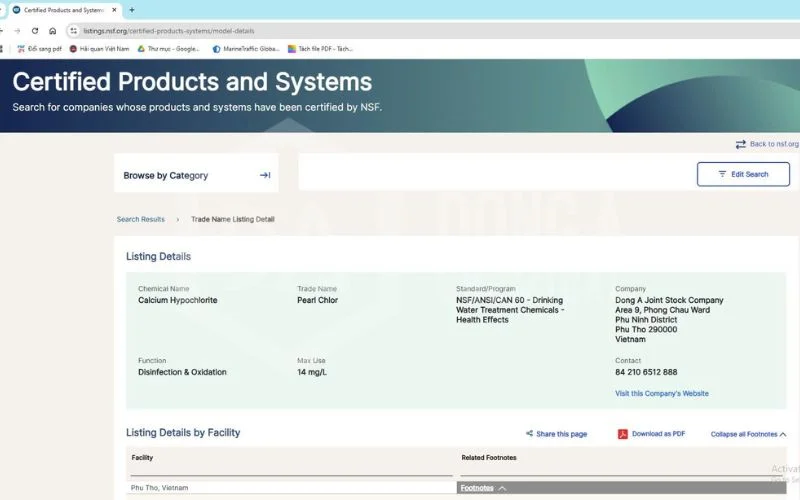This screenshot has height=500, width=800.
Task: Expand the Browse by Category panel
Action: click(x=196, y=175)
